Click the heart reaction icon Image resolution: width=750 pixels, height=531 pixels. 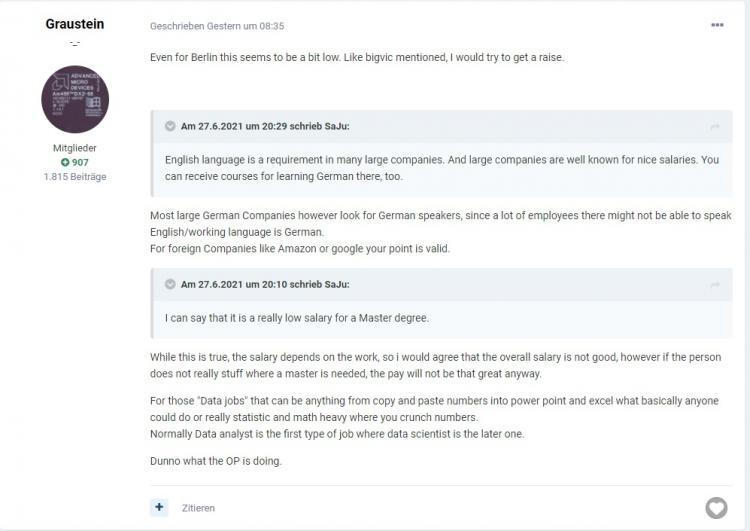[x=716, y=508]
